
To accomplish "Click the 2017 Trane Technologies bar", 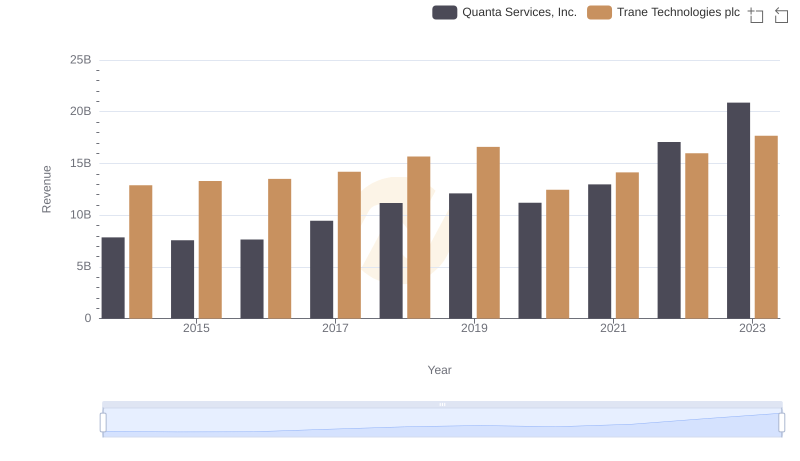I will [x=349, y=245].
